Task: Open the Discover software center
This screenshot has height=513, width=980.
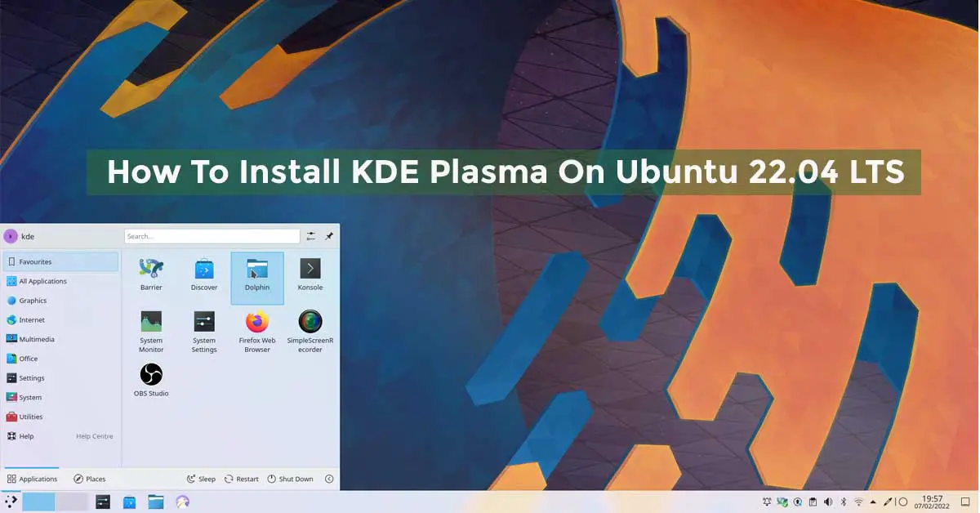Action: point(203,274)
